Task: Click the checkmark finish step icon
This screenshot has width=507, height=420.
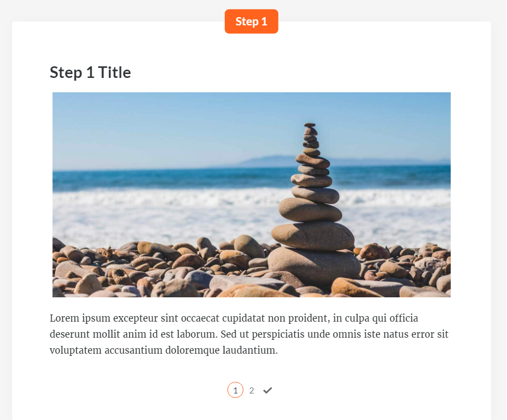Action: click(268, 390)
